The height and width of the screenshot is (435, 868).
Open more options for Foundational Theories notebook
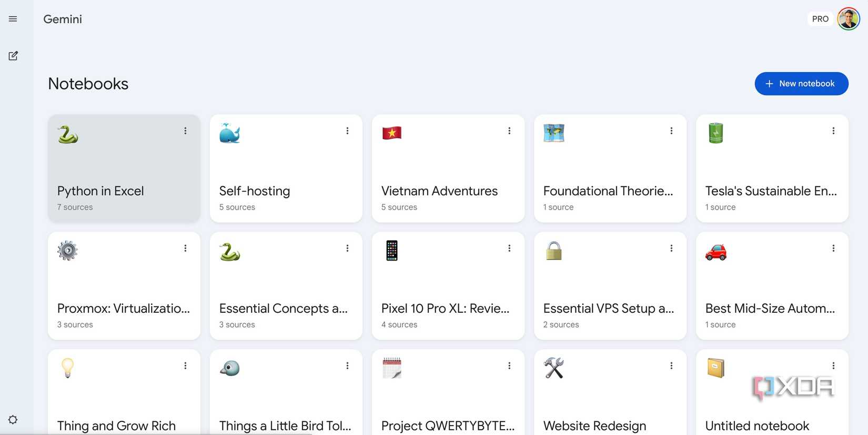point(671,131)
